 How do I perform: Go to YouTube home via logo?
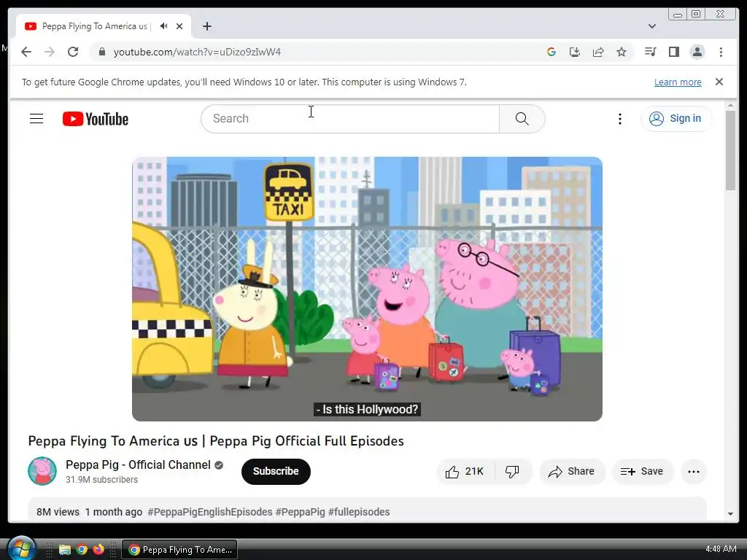(x=96, y=119)
